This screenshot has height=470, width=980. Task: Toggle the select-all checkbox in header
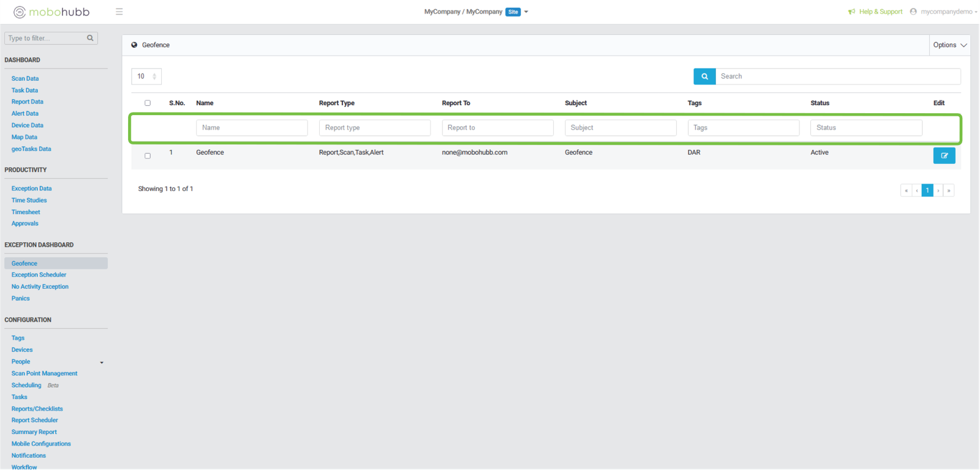coord(148,103)
